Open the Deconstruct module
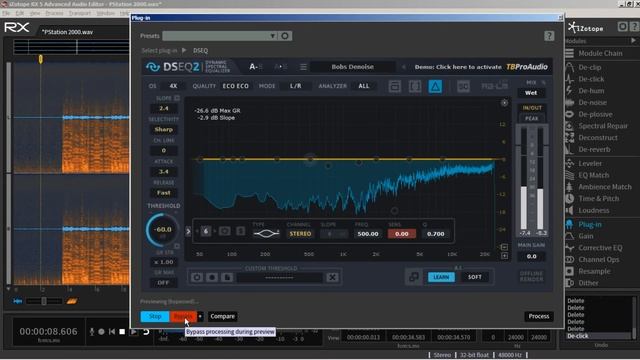This screenshot has width=640, height=360. click(x=598, y=138)
